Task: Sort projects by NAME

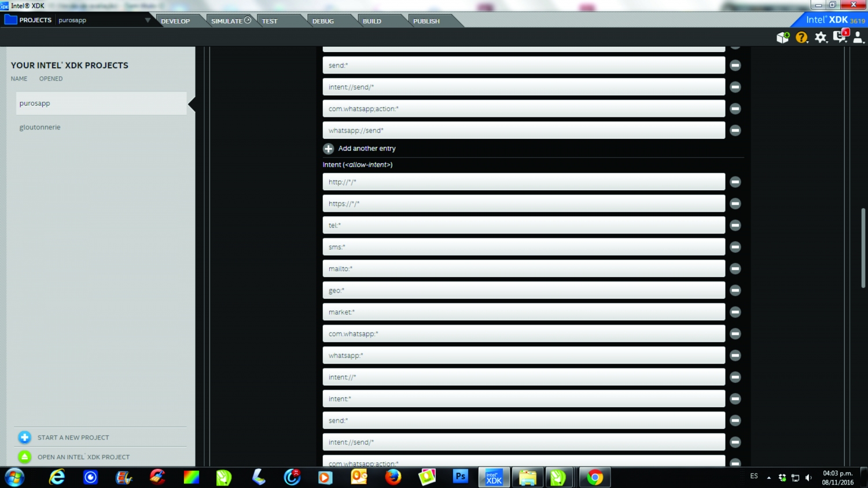Action: tap(19, 79)
